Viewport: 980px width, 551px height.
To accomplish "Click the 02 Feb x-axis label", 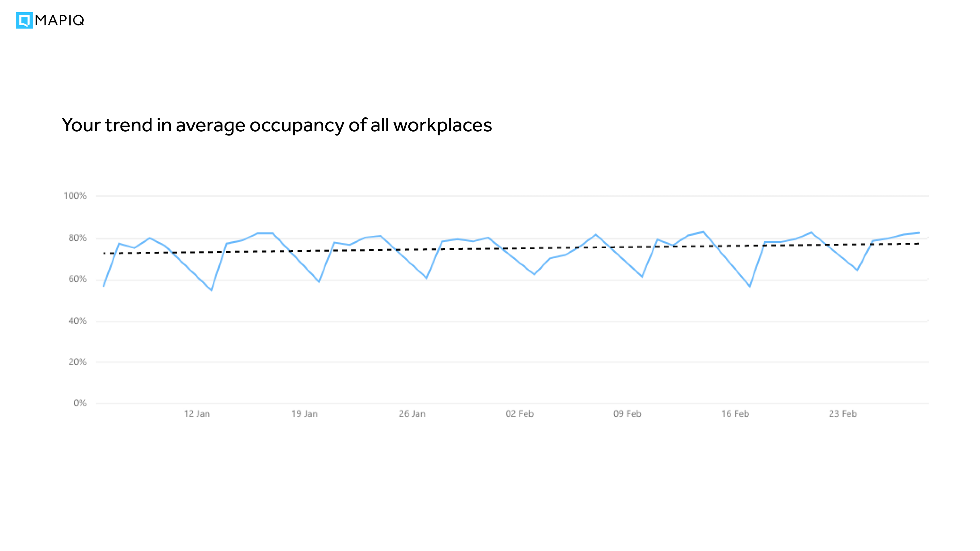I will click(520, 414).
